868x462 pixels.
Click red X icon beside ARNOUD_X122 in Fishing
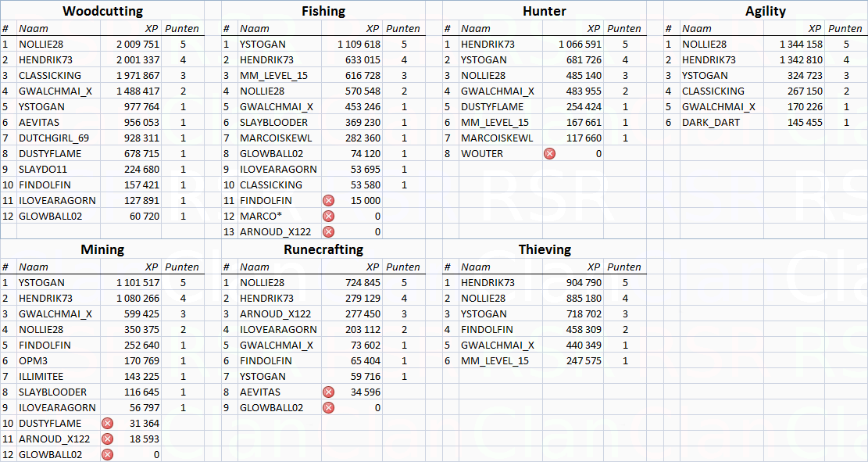point(328,231)
